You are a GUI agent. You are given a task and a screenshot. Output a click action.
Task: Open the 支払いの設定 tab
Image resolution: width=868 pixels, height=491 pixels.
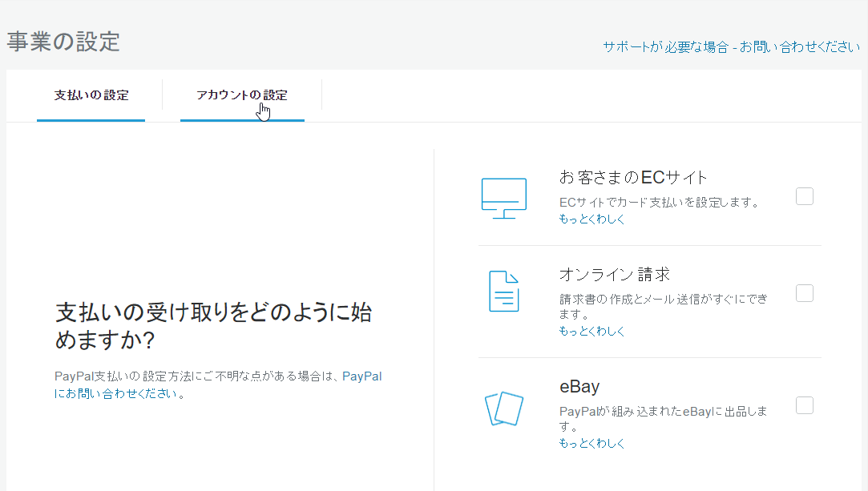click(x=91, y=95)
